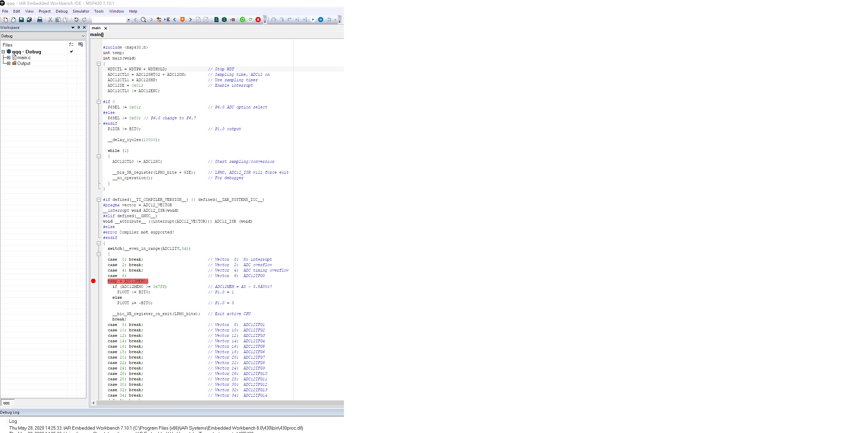Close the main editor tab
Screen dimensions: 868x433
pyautogui.click(x=106, y=28)
